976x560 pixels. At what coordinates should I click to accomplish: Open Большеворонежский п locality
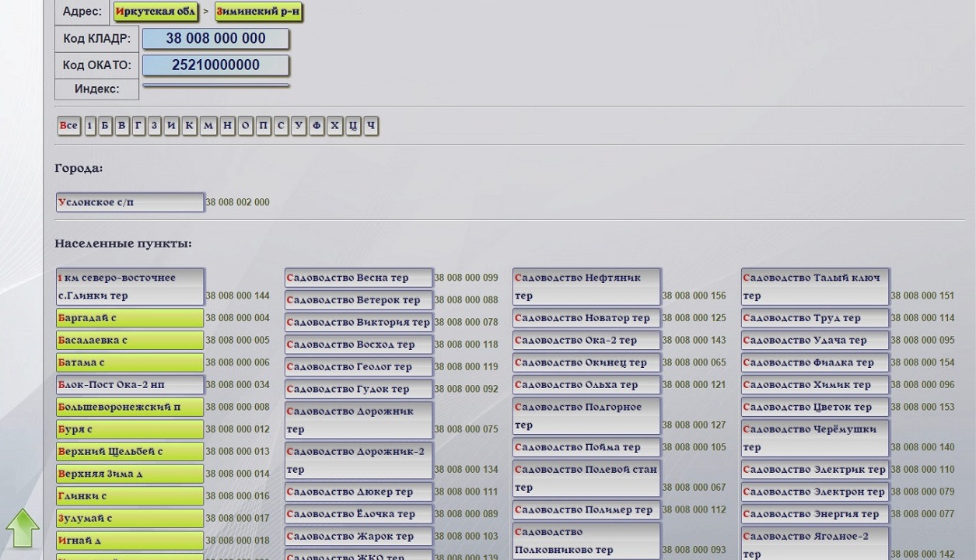[x=130, y=407]
